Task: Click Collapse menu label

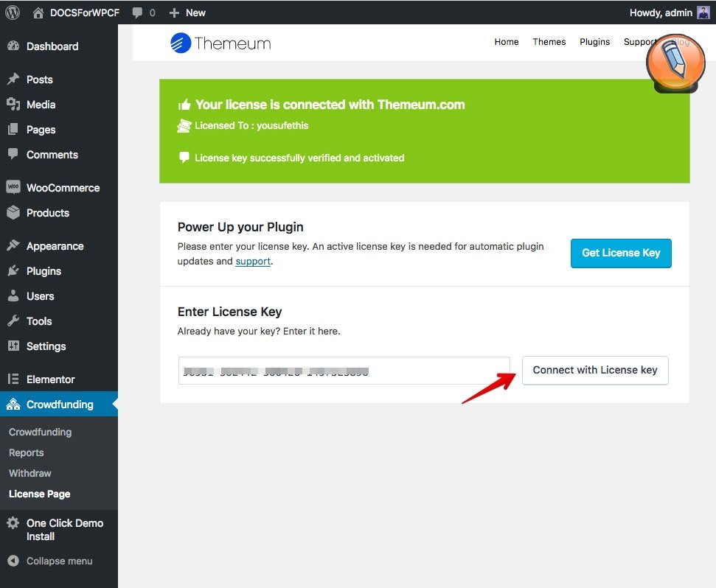Action: point(60,561)
